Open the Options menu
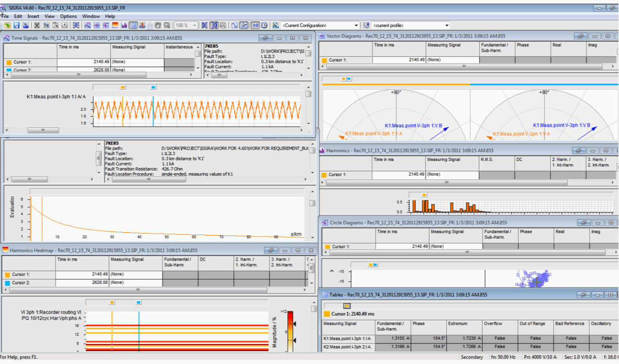Image resolution: width=619 pixels, height=364 pixels. point(69,16)
